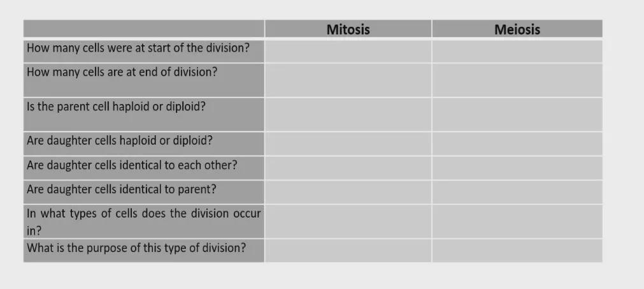Select Mitosis cell for cells at start
This screenshot has height=289, width=644.
[348, 51]
